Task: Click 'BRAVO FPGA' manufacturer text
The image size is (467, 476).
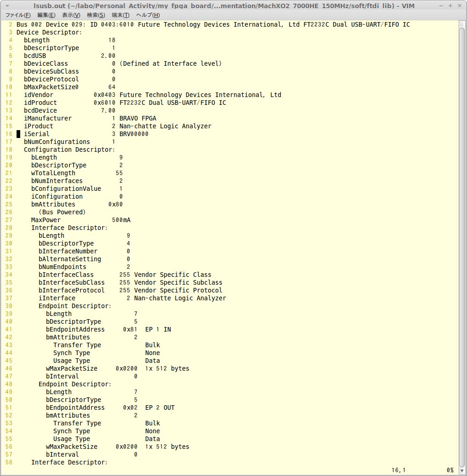Action: [138, 118]
